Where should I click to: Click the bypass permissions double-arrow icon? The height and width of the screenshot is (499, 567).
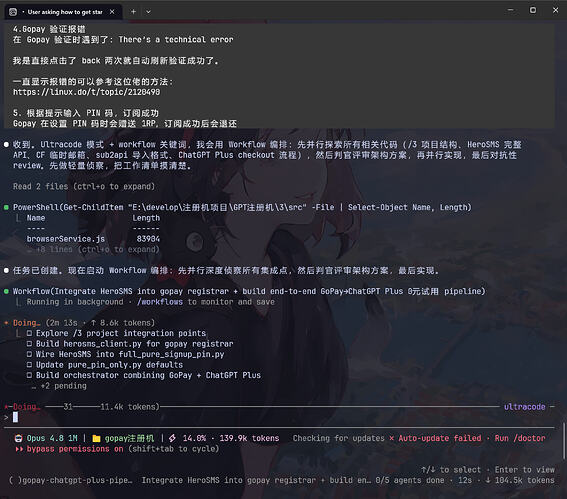(19, 449)
